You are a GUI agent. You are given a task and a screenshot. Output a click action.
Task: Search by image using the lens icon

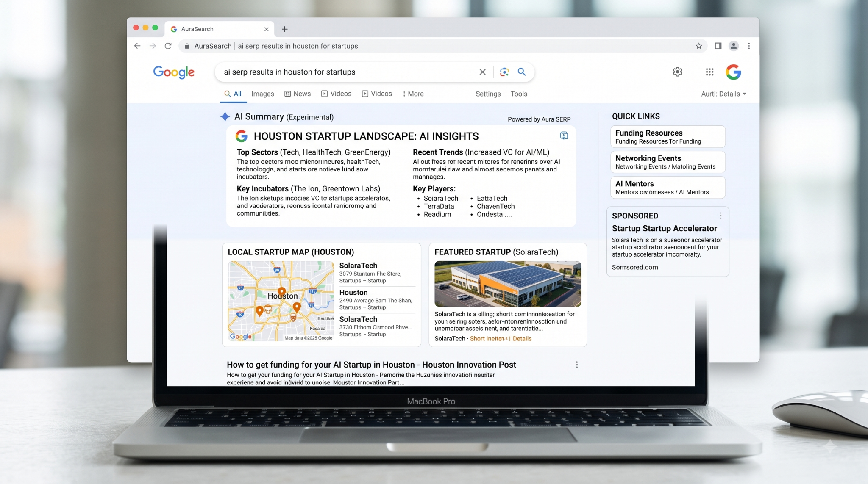pyautogui.click(x=504, y=72)
